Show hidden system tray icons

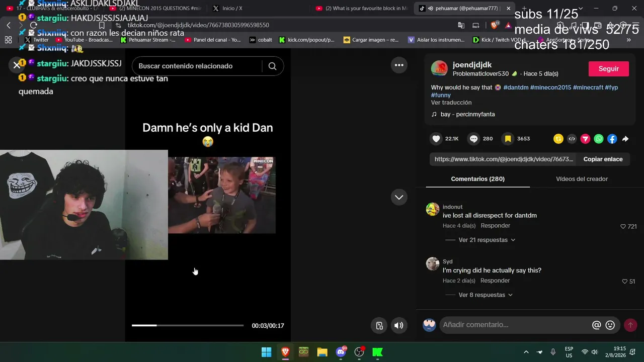526,352
